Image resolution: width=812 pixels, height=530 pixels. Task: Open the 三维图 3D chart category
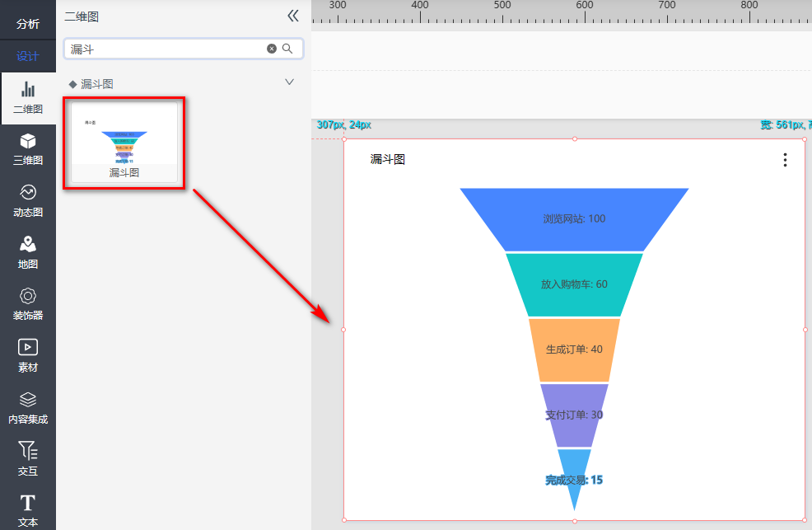click(x=28, y=149)
